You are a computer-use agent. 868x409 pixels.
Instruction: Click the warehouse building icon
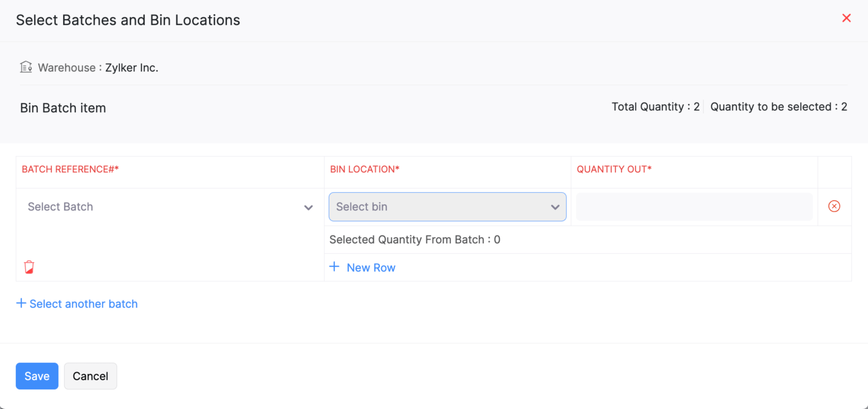[x=26, y=67]
